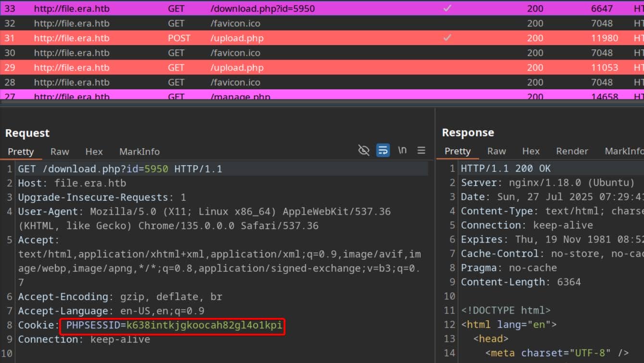
Task: Click the host http://file.era.htb in row 33
Action: click(72, 9)
